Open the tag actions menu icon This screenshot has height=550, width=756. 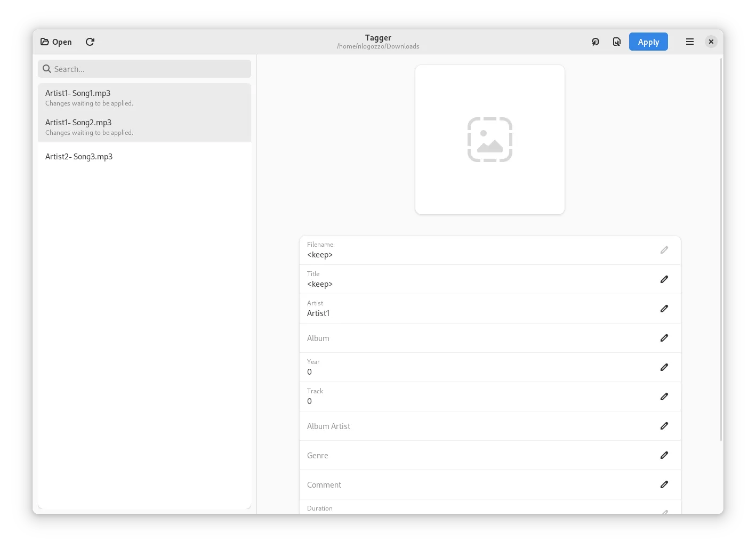point(596,42)
